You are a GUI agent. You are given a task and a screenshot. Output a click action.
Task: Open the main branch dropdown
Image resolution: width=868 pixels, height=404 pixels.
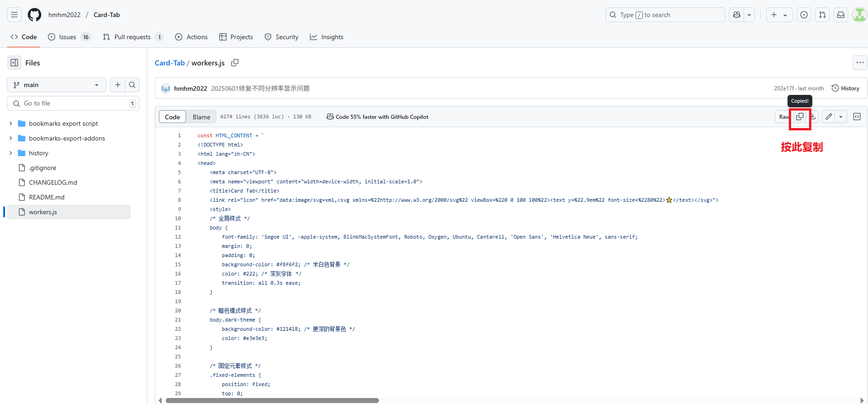pos(56,85)
